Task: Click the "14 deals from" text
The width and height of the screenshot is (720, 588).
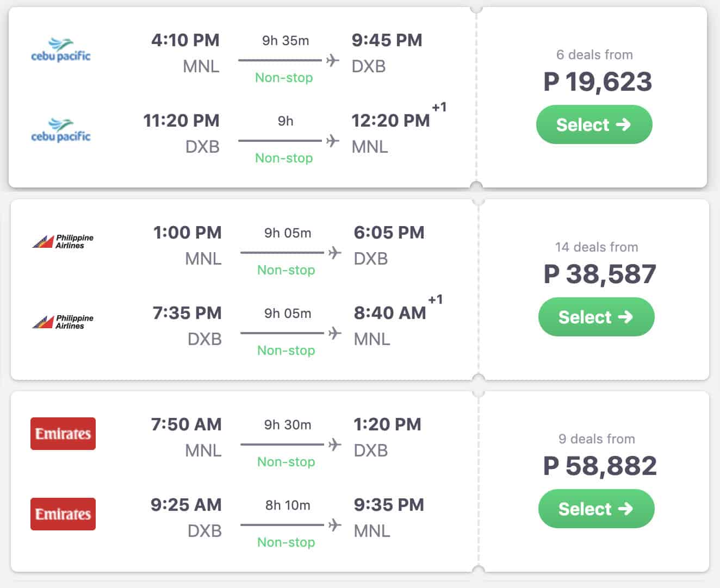Action: pos(597,247)
